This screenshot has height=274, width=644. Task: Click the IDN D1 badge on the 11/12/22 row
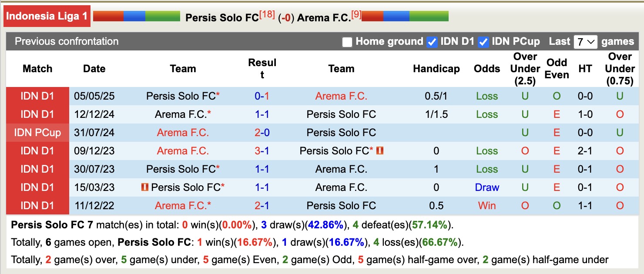coord(37,205)
